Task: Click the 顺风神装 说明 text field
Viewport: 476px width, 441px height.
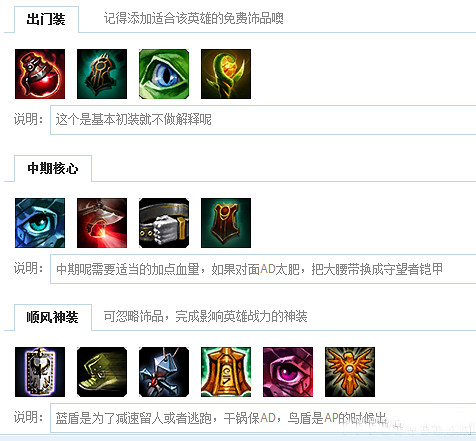Action: [263, 418]
